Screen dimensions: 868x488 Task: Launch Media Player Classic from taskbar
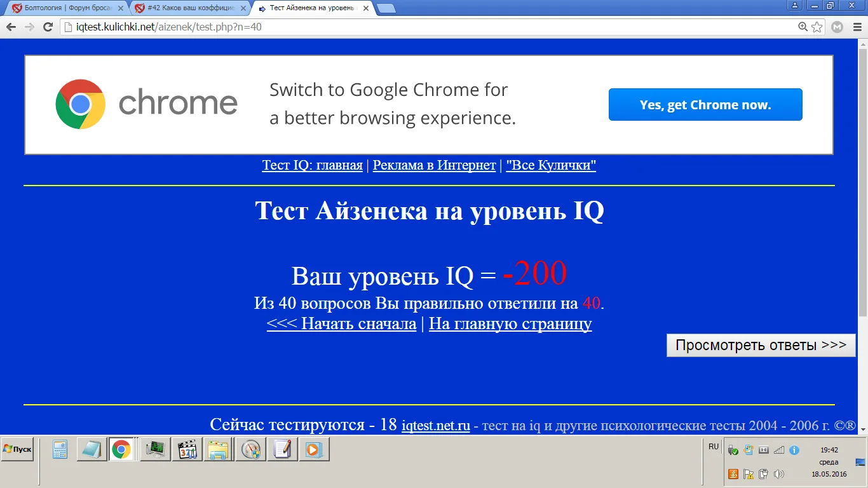pyautogui.click(x=187, y=450)
